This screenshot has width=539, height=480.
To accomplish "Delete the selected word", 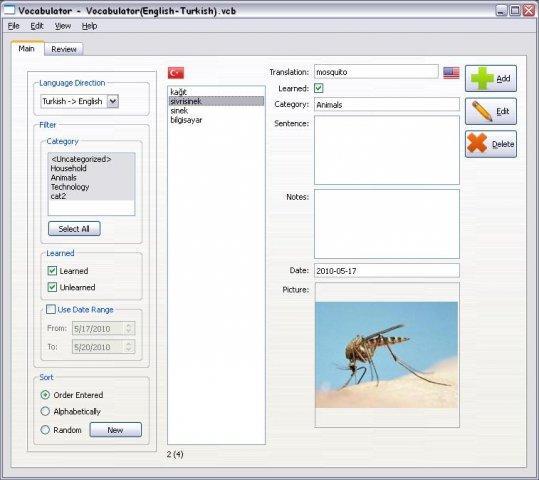I will pos(491,144).
